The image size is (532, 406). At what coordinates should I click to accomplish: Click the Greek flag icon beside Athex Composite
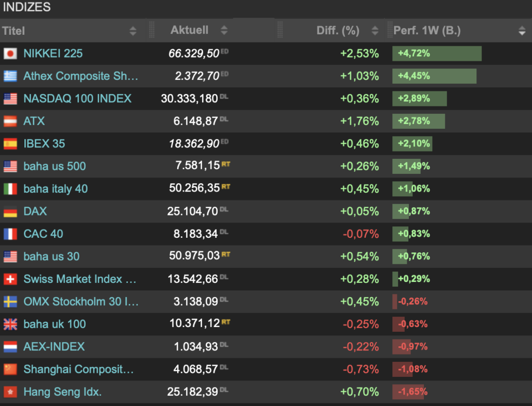coord(10,76)
